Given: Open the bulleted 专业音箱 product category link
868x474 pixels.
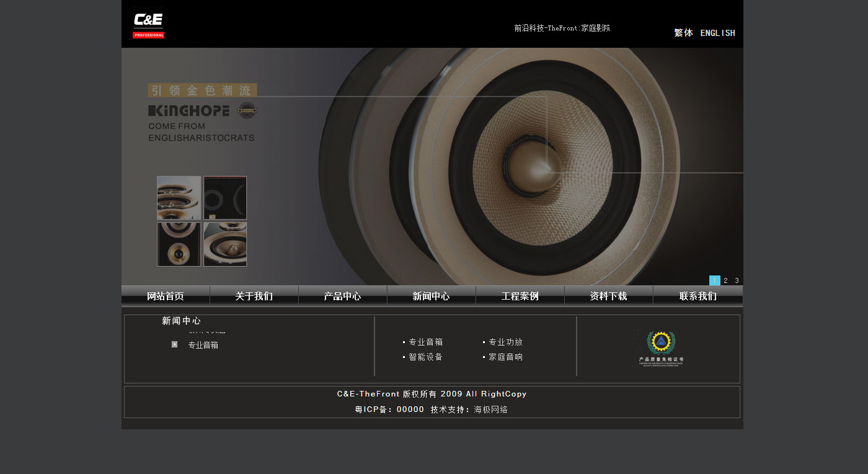Looking at the screenshot, I should [426, 342].
